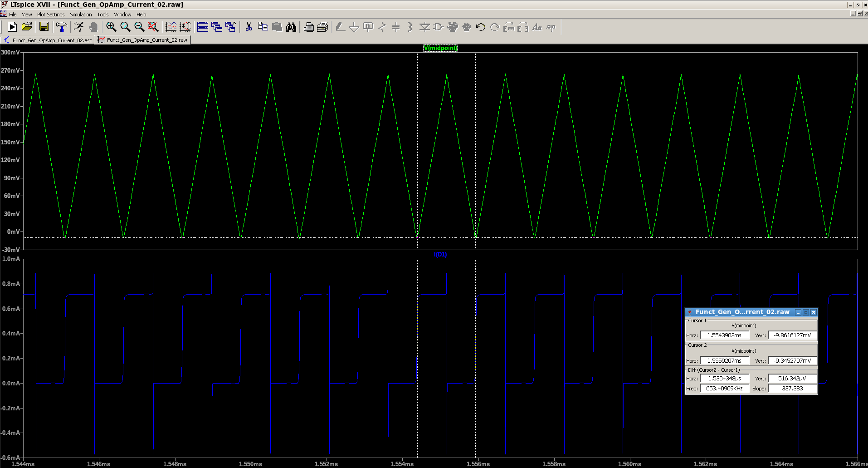Image resolution: width=868 pixels, height=468 pixels.
Task: Click the Autorange axes icon
Action: [185, 27]
